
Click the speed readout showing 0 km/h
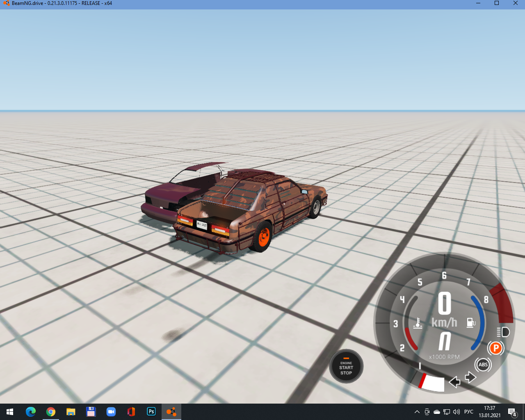click(x=445, y=310)
